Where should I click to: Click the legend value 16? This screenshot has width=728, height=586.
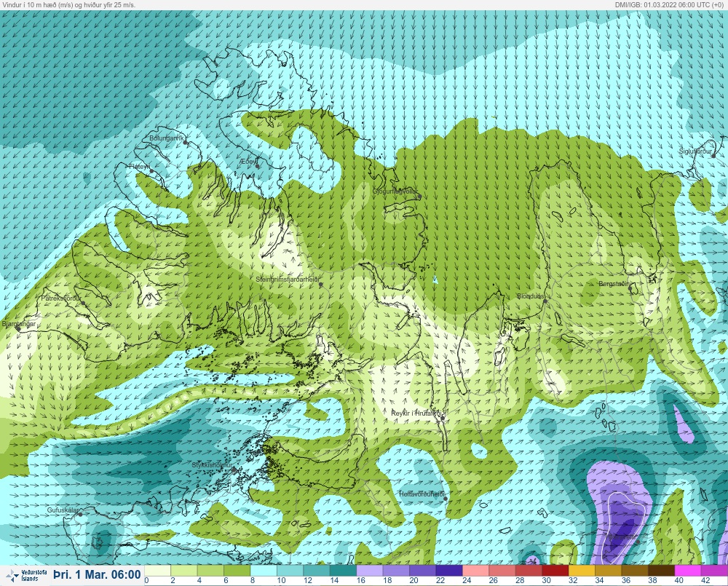361,580
